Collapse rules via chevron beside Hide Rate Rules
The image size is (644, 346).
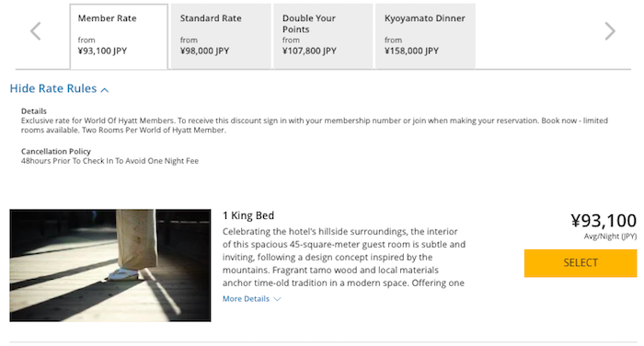click(105, 89)
